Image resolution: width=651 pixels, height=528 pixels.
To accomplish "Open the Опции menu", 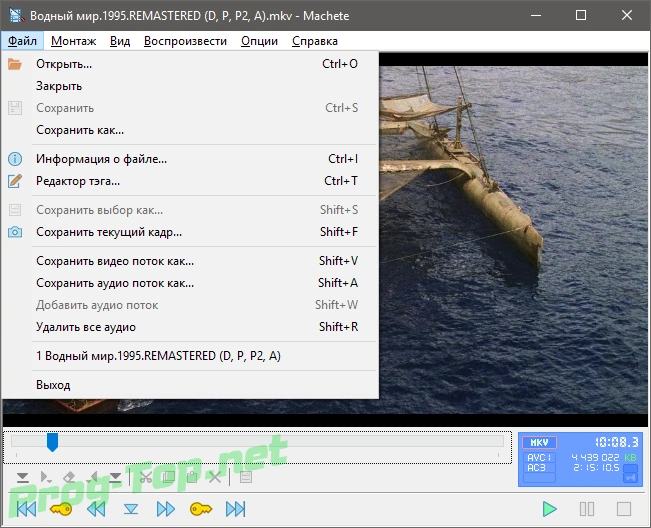I will pyautogui.click(x=259, y=41).
